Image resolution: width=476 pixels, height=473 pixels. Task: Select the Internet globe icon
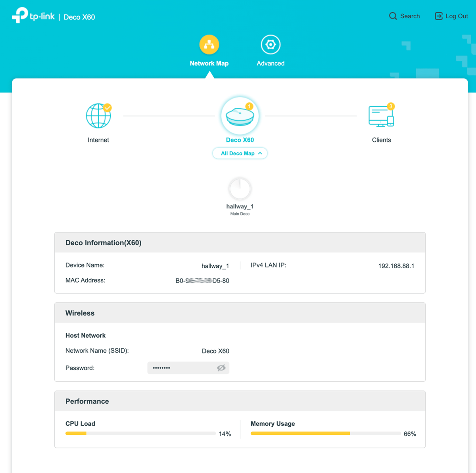coord(99,115)
